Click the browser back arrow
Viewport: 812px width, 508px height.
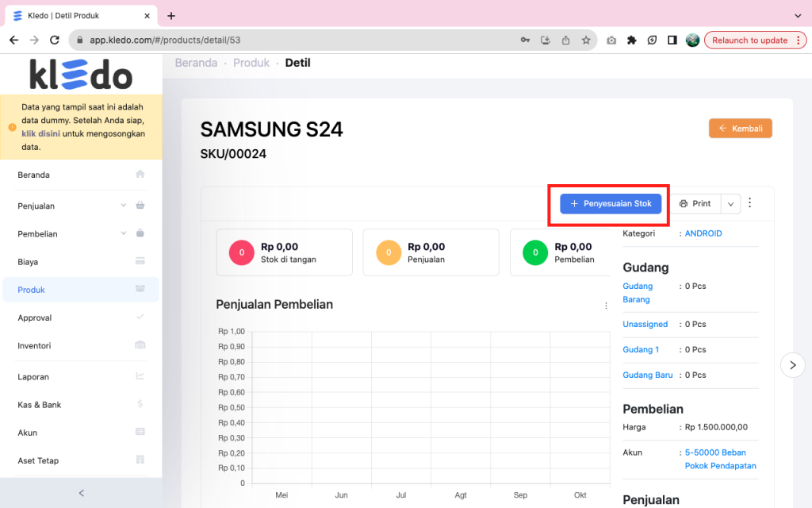(14, 40)
